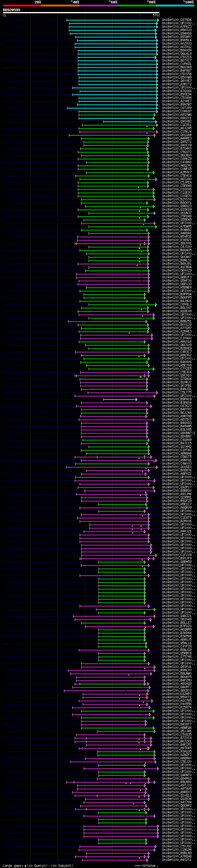Click the cyan ~100% identity legend segment

pyautogui.click(x=175, y=6)
